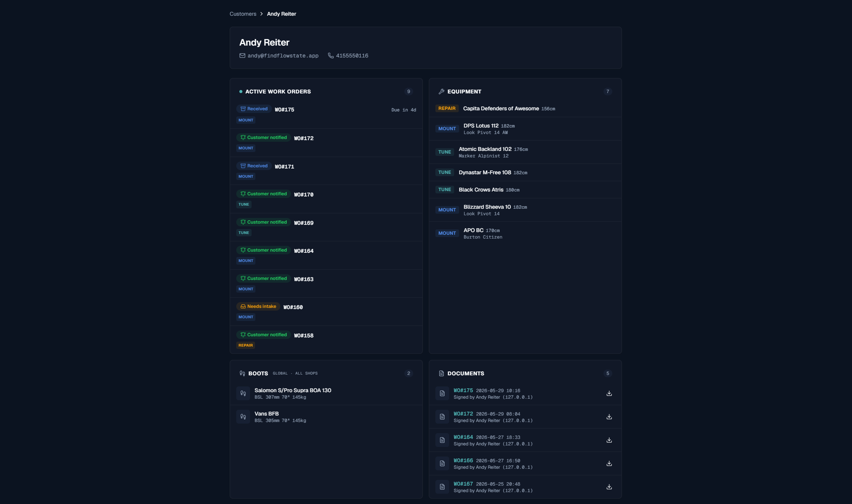Click Customer notified badge on WO#158

263,335
